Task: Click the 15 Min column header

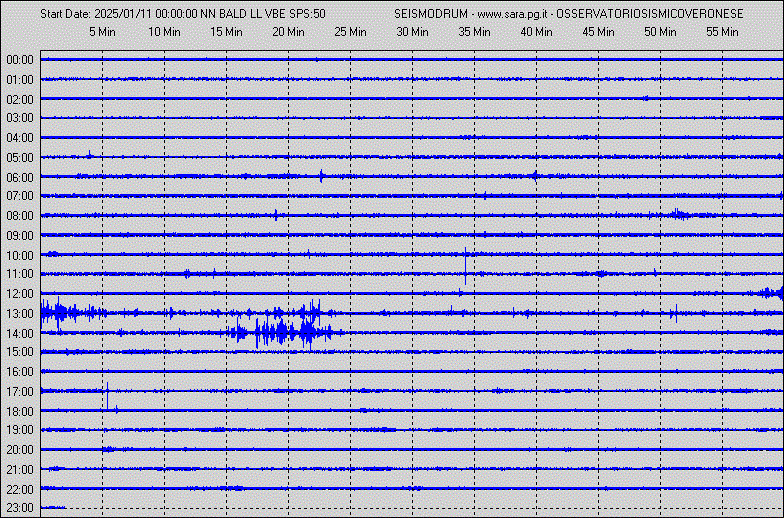Action: [x=226, y=32]
